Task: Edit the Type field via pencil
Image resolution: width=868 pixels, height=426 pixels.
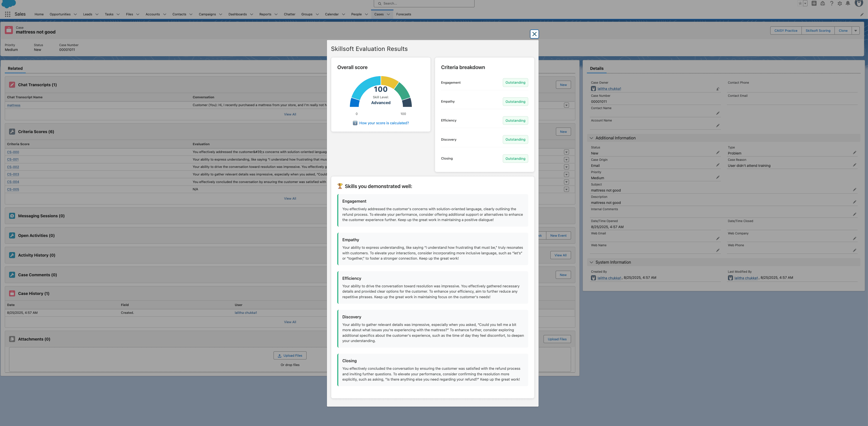Action: point(854,153)
